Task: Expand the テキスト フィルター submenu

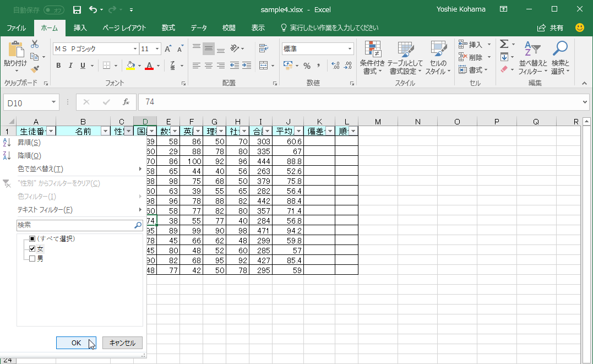Action: (44, 210)
